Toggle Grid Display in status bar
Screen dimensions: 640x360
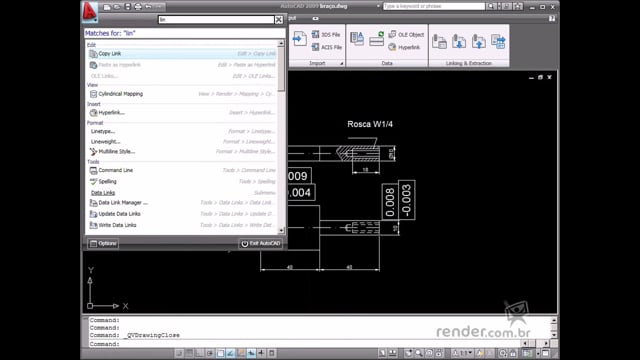[189, 353]
